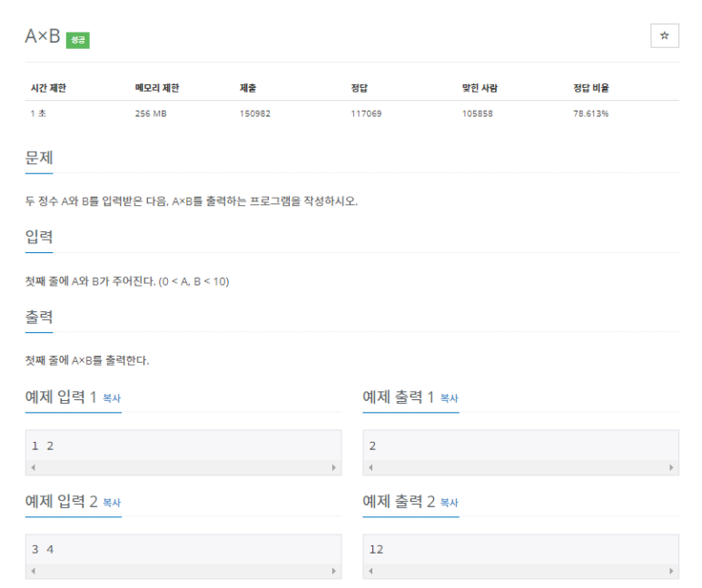Click the A×B problem title

(43, 36)
